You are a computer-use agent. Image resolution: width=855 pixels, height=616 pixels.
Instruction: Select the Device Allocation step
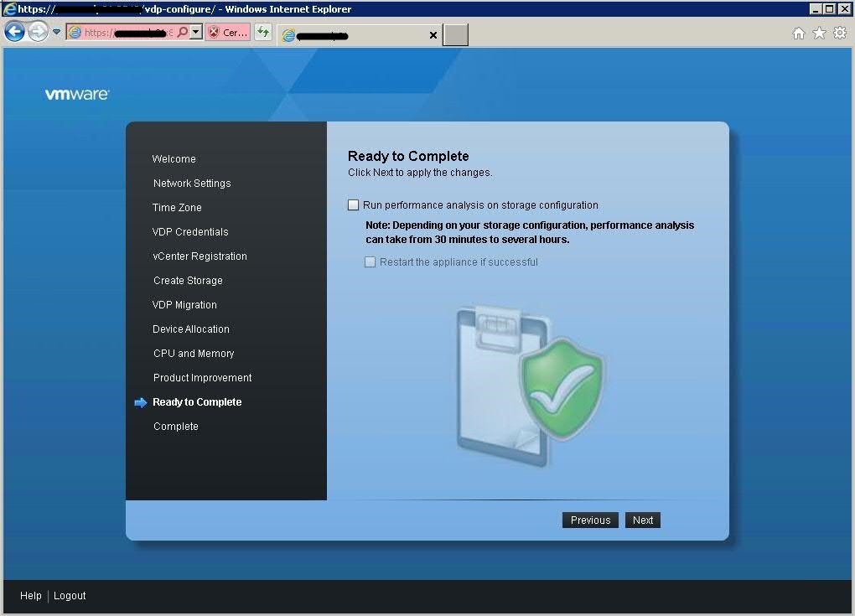point(191,329)
